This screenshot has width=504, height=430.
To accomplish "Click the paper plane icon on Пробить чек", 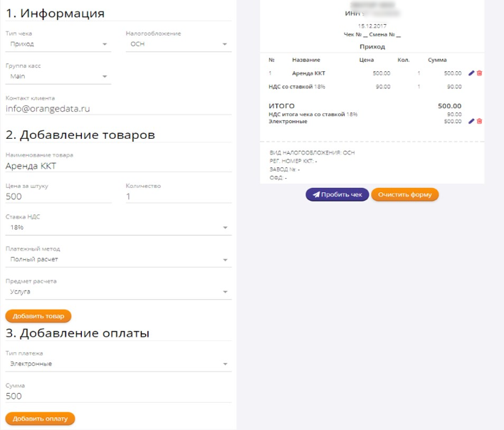I will [316, 194].
